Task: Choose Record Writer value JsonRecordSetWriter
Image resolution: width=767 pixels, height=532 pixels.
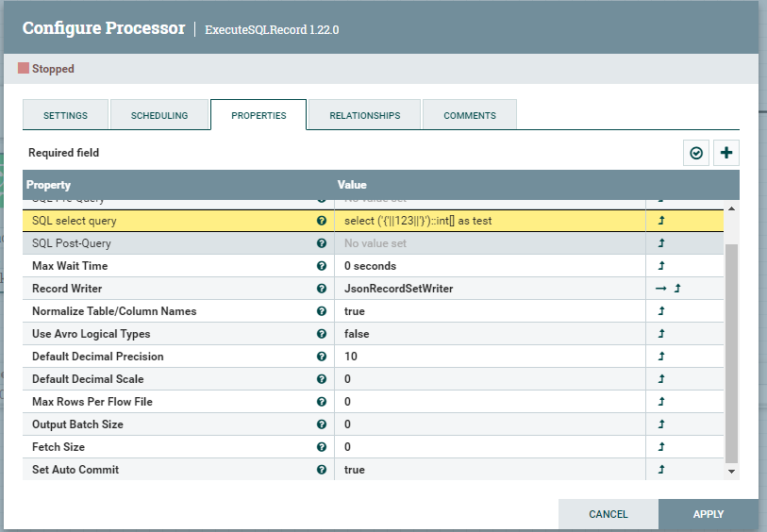Action: click(x=491, y=289)
